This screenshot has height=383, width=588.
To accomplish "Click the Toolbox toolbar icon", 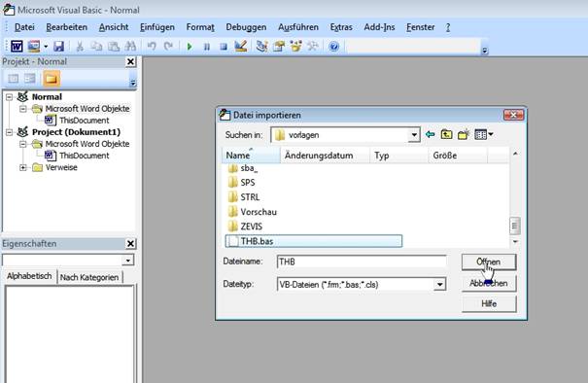I will click(312, 47).
